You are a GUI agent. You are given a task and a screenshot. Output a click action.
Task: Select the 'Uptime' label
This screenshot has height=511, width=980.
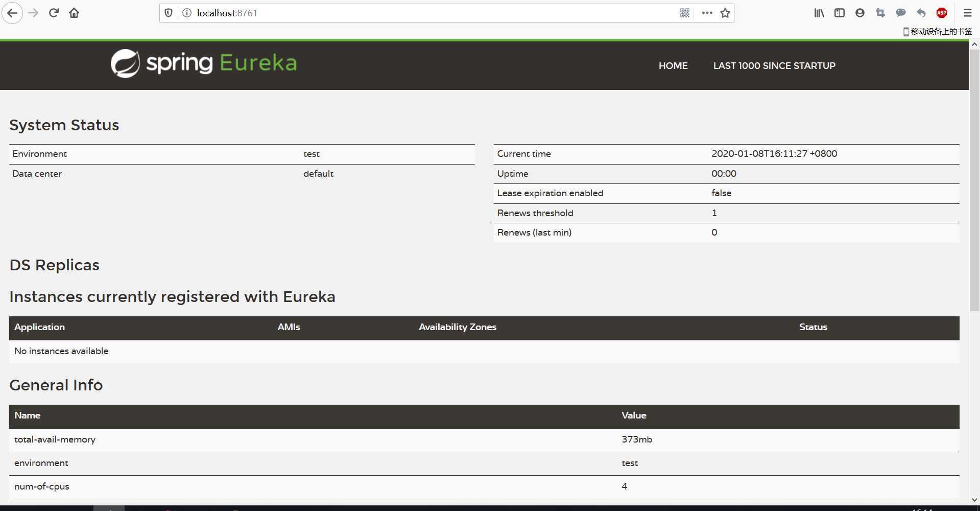pos(513,174)
